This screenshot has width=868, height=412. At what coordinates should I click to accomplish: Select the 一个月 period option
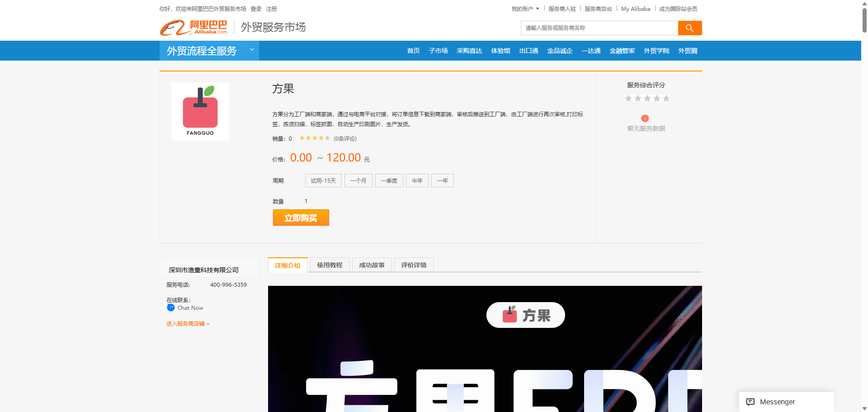tap(359, 180)
